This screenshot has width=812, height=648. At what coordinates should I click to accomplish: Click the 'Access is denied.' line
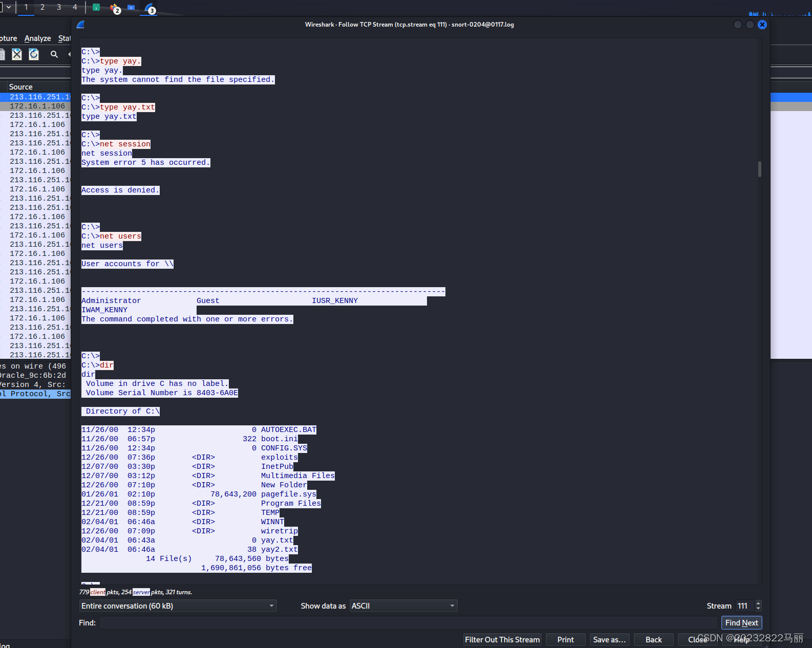tap(120, 190)
